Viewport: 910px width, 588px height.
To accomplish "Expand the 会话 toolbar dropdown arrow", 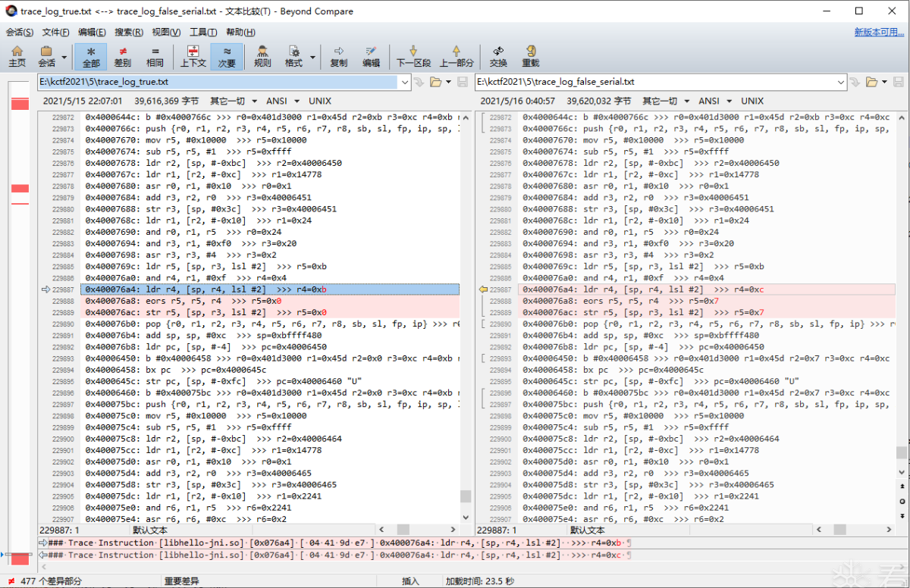I will (x=64, y=57).
